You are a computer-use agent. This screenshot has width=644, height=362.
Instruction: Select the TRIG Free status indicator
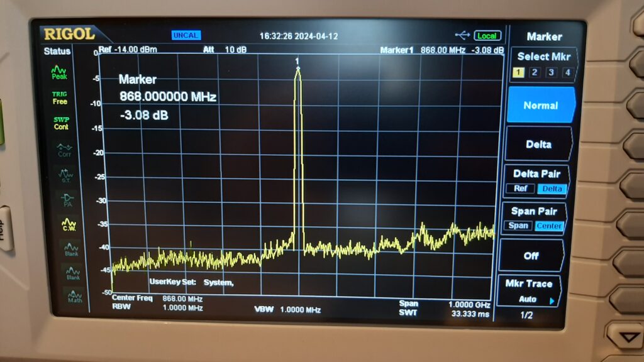[x=60, y=98]
